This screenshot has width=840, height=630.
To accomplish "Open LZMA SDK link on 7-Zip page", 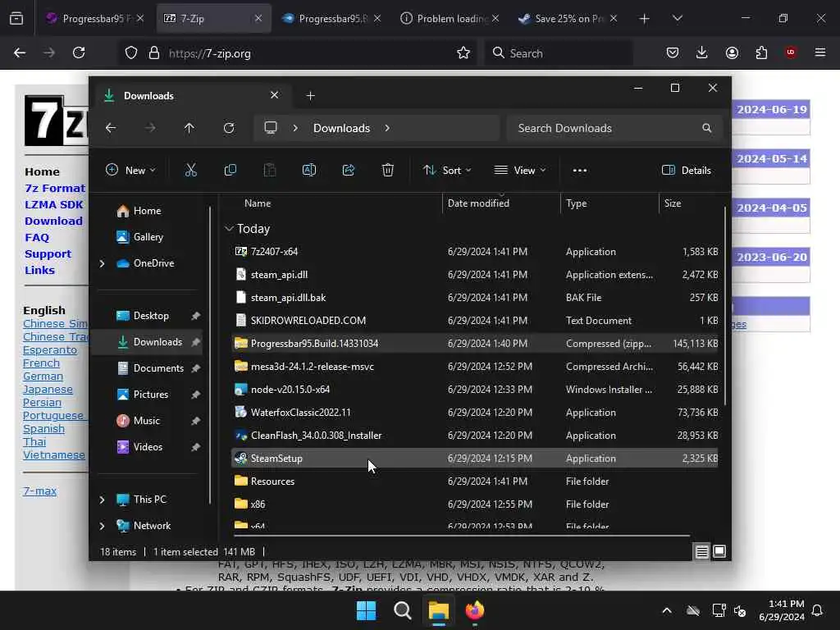I will click(x=53, y=204).
